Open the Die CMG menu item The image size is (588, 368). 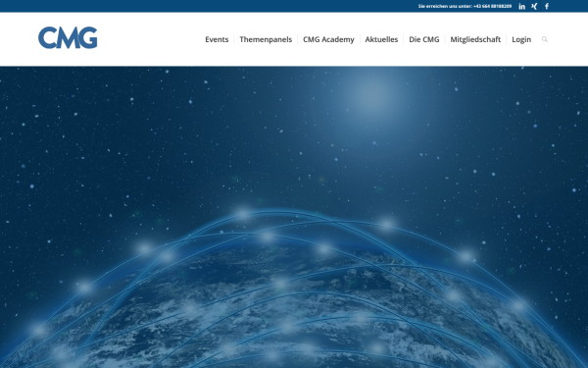[x=424, y=39]
